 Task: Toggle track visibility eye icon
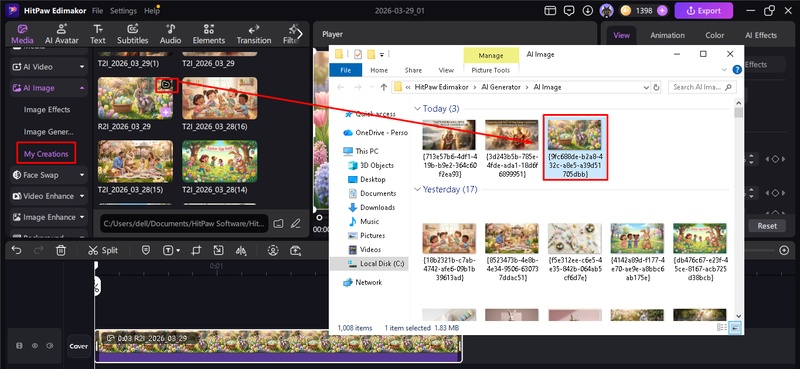click(35, 346)
